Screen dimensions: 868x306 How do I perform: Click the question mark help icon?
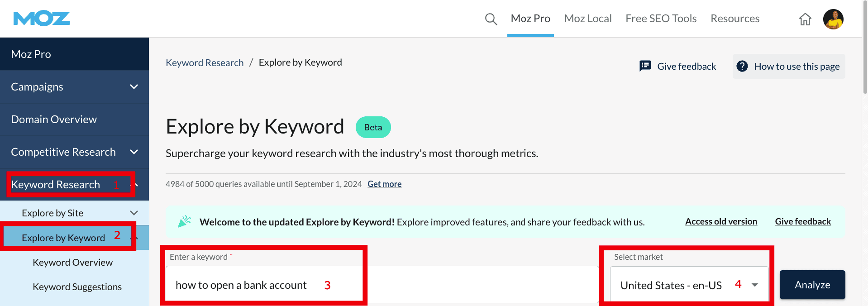point(742,66)
